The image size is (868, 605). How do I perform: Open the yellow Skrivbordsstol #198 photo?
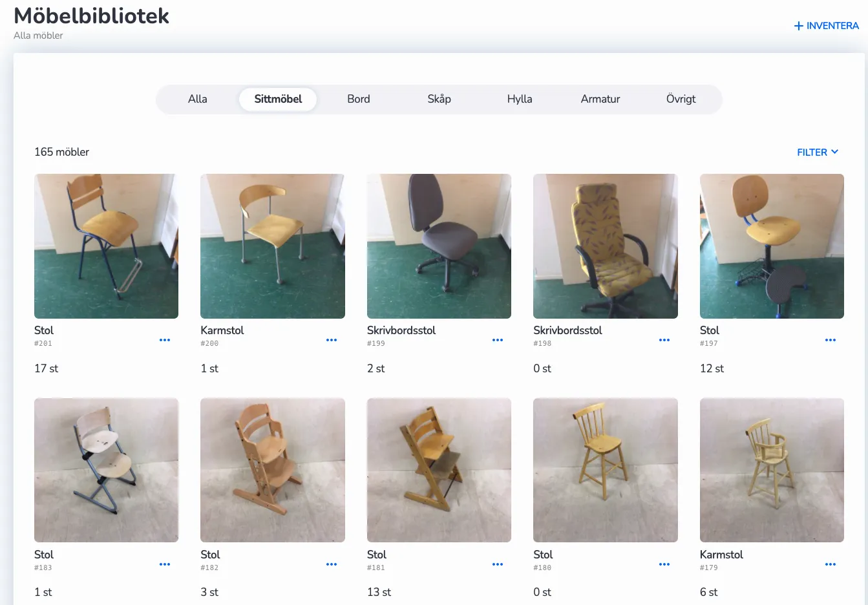[606, 246]
